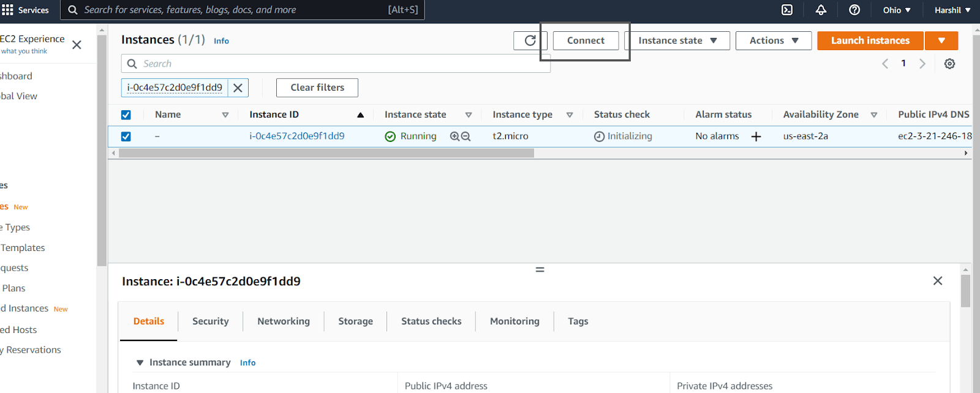
Task: Click the details panel vertical scrollbar
Action: (x=965, y=291)
